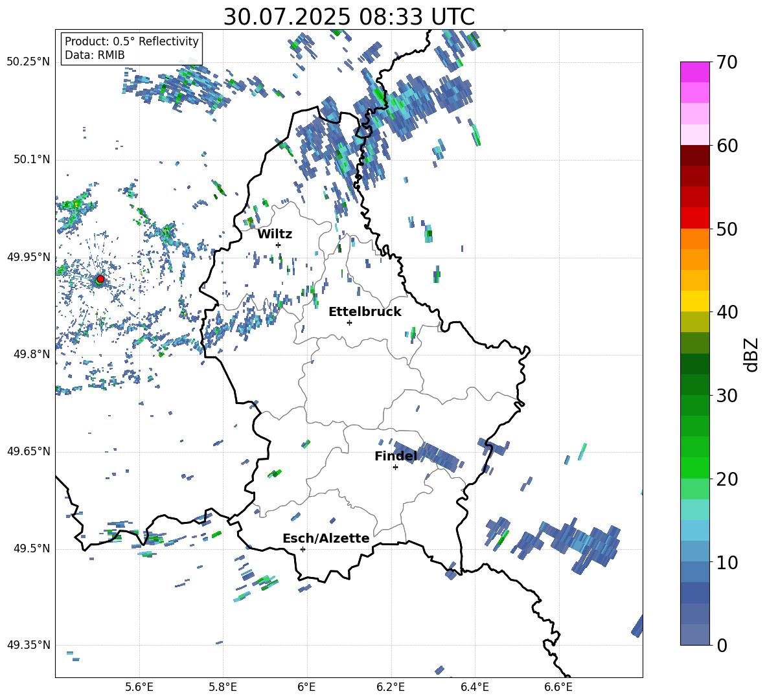
Task: Click the 6.4°E longitude label
Action: [x=474, y=687]
